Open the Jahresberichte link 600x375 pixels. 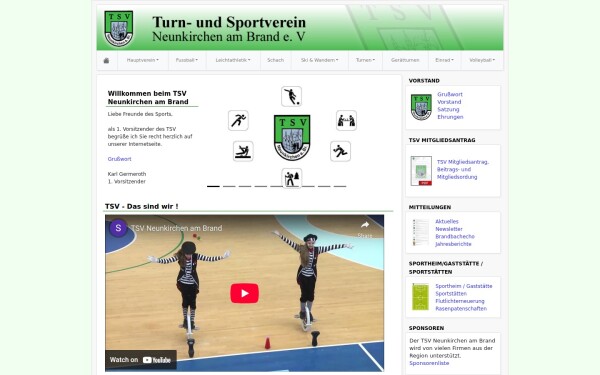tap(453, 244)
